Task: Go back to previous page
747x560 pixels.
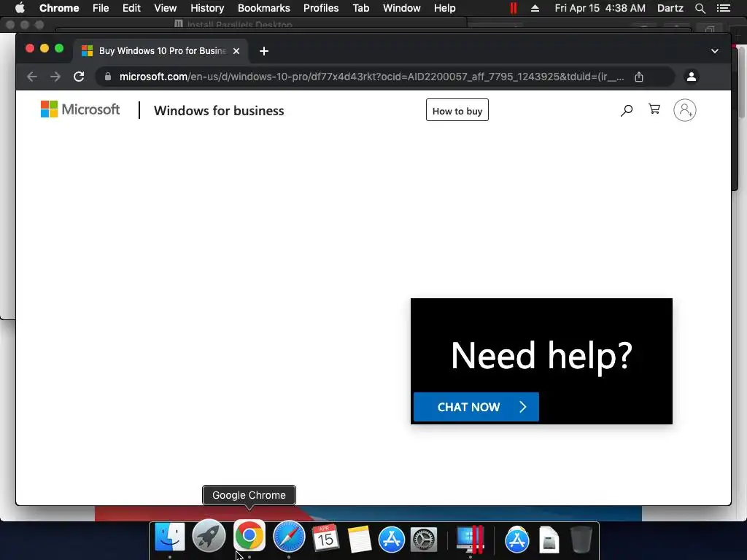Action: click(32, 77)
